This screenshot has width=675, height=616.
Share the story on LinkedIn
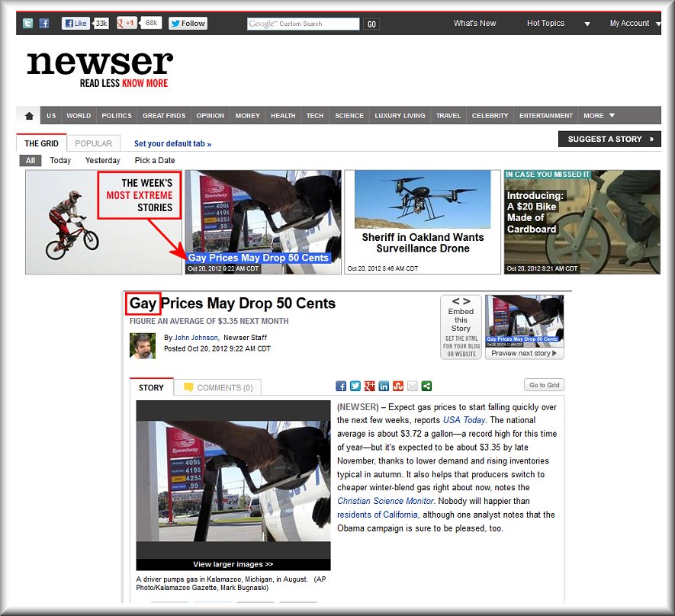pos(384,387)
